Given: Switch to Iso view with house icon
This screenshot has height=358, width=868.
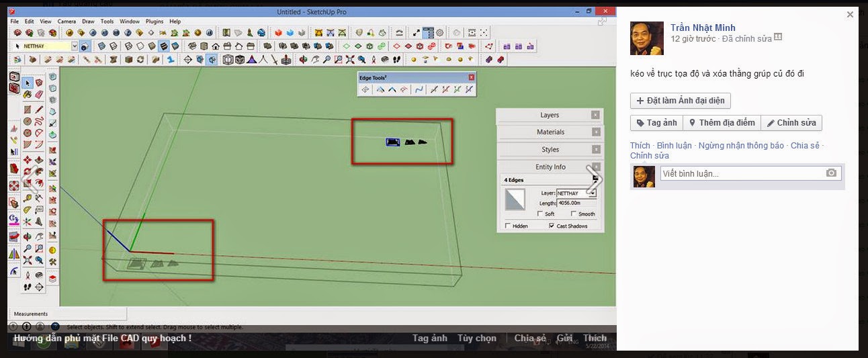Looking at the screenshot, I should pos(191,46).
